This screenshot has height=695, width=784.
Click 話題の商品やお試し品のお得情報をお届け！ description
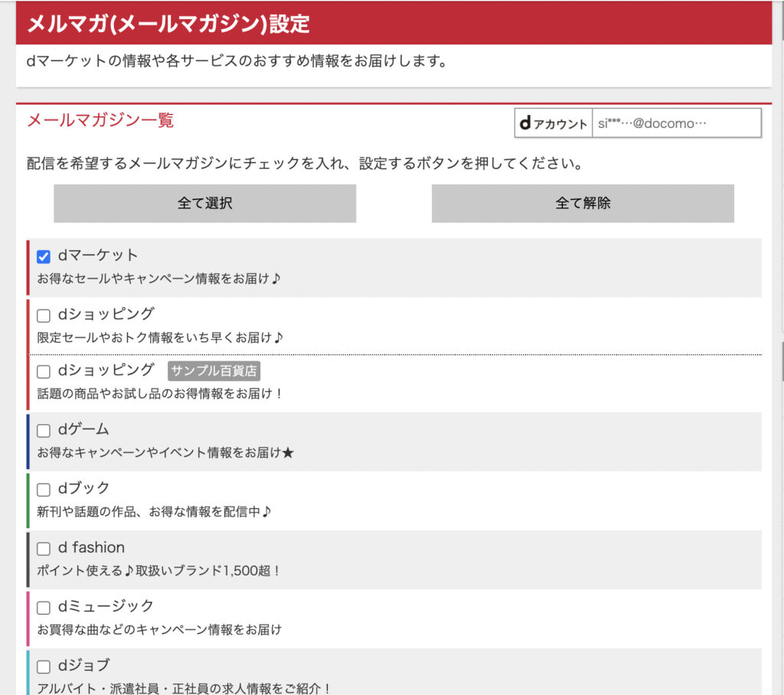(x=161, y=393)
